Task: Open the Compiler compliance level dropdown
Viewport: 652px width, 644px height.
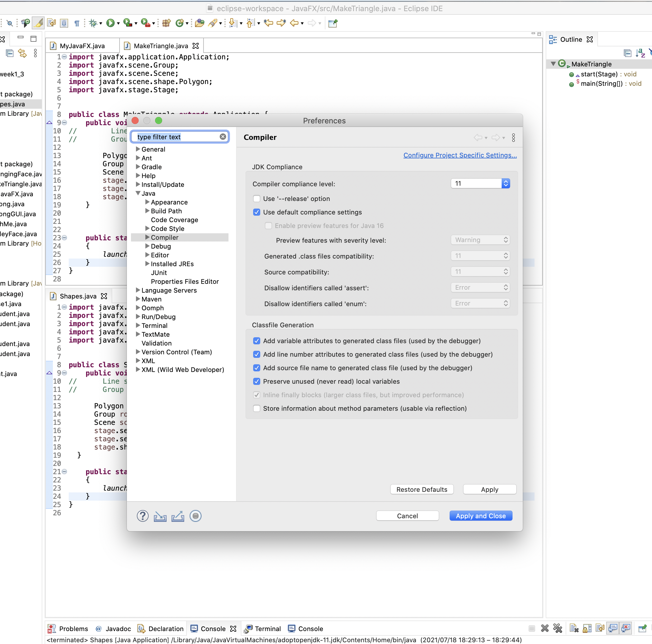Action: click(x=480, y=183)
